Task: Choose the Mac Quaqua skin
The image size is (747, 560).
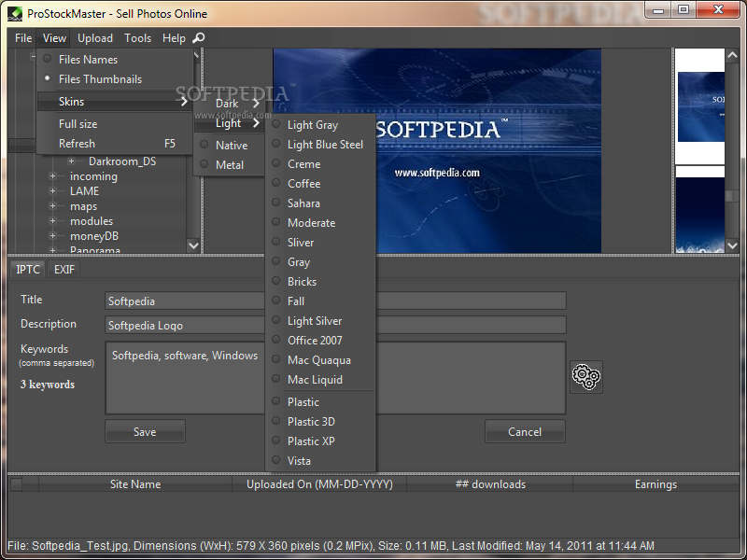Action: [x=320, y=360]
